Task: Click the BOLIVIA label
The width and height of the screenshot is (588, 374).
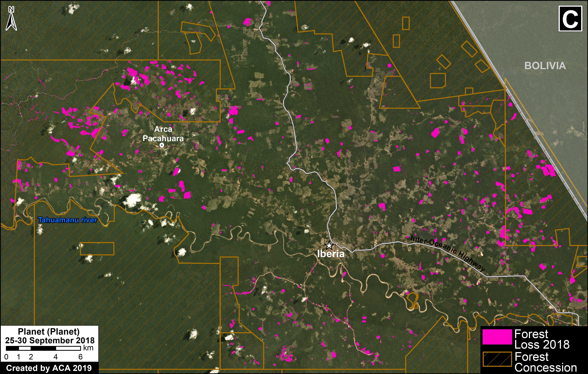Action: point(545,66)
